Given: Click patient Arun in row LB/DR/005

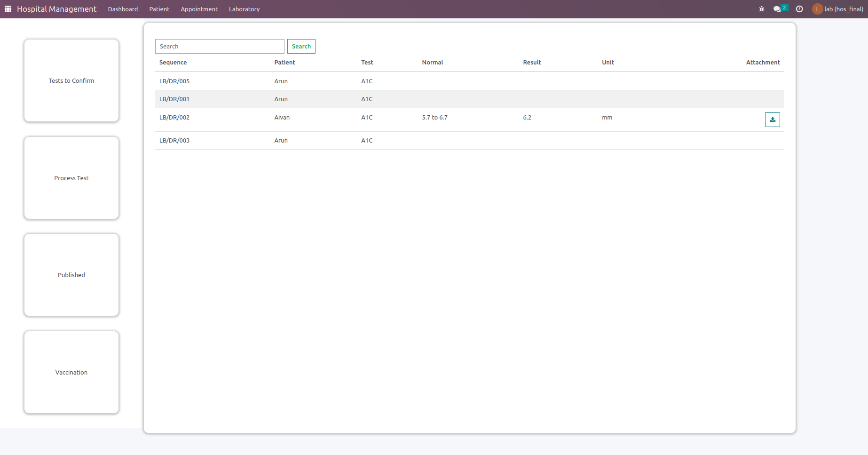Looking at the screenshot, I should [281, 81].
